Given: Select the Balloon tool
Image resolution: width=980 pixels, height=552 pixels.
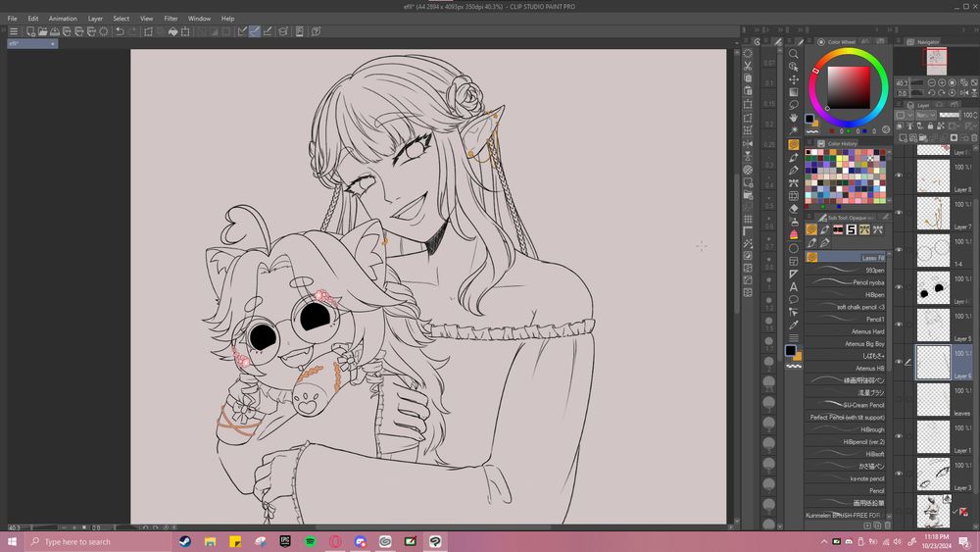Looking at the screenshot, I should click(x=793, y=299).
